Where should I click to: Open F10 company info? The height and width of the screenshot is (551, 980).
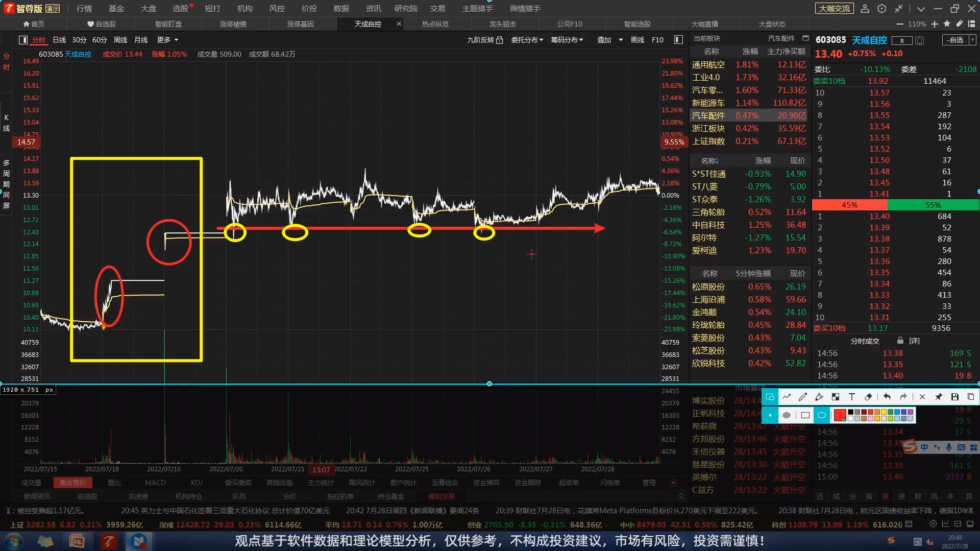pyautogui.click(x=657, y=40)
